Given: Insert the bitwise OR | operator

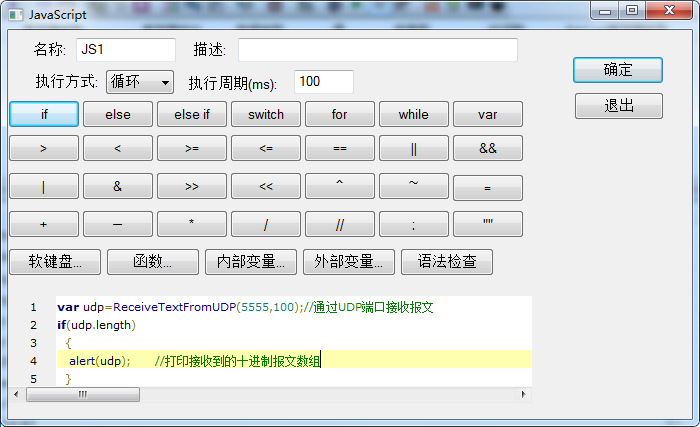Looking at the screenshot, I should 44,186.
